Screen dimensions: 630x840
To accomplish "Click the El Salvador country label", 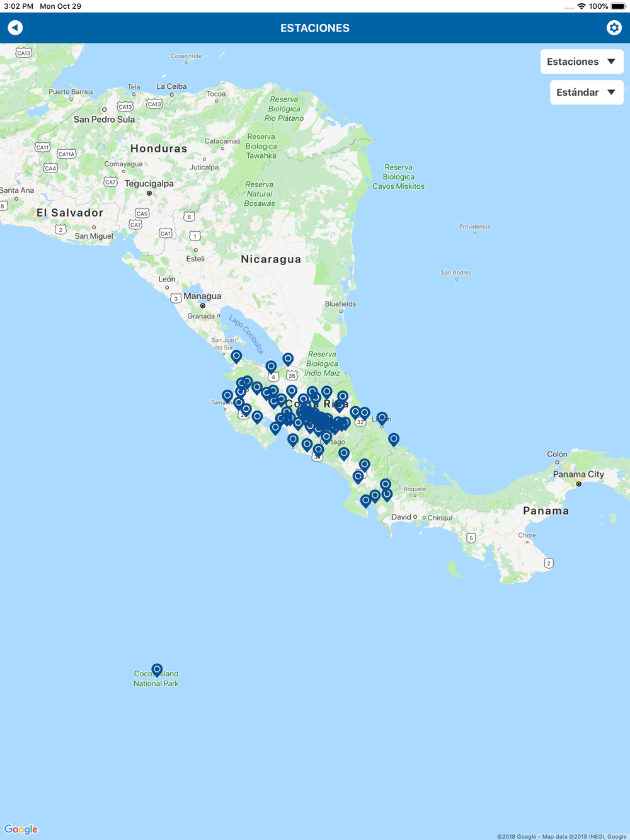I will pos(69,213).
